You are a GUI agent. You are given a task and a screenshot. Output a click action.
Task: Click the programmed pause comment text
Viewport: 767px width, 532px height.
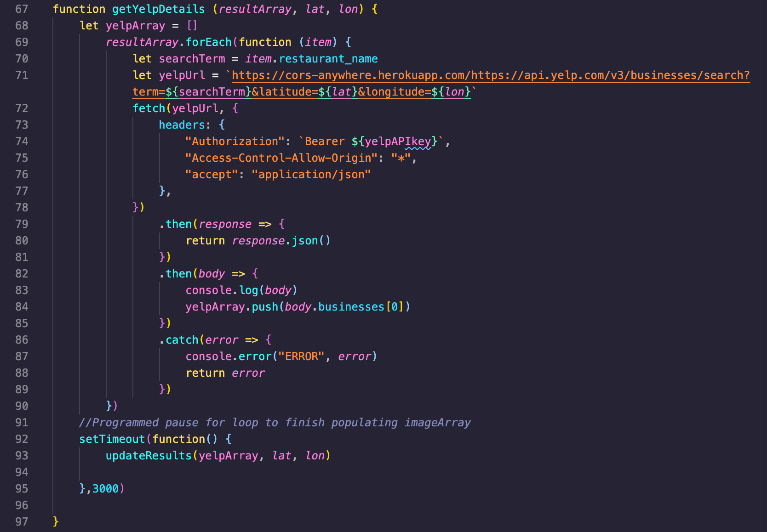tap(275, 422)
